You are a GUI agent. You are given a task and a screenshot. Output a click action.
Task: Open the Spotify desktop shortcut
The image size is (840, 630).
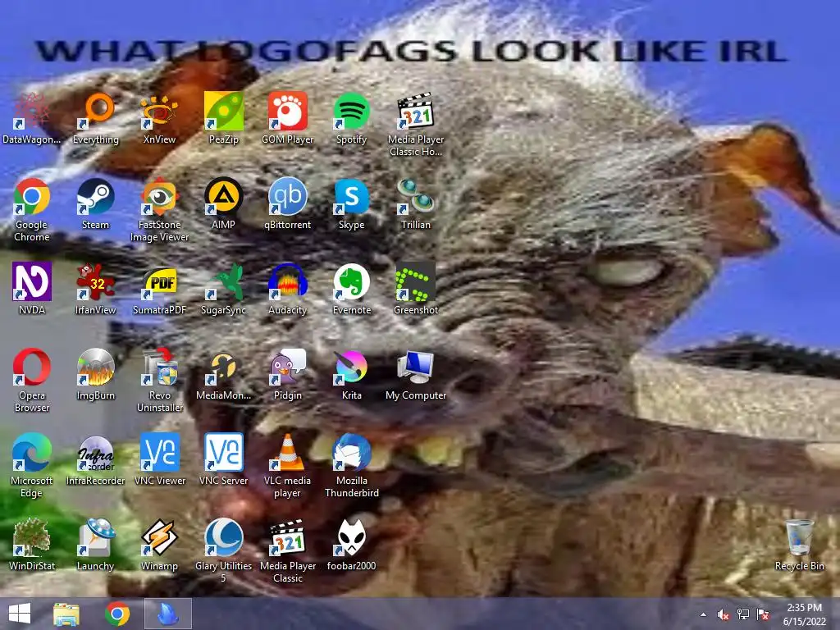[x=351, y=119]
